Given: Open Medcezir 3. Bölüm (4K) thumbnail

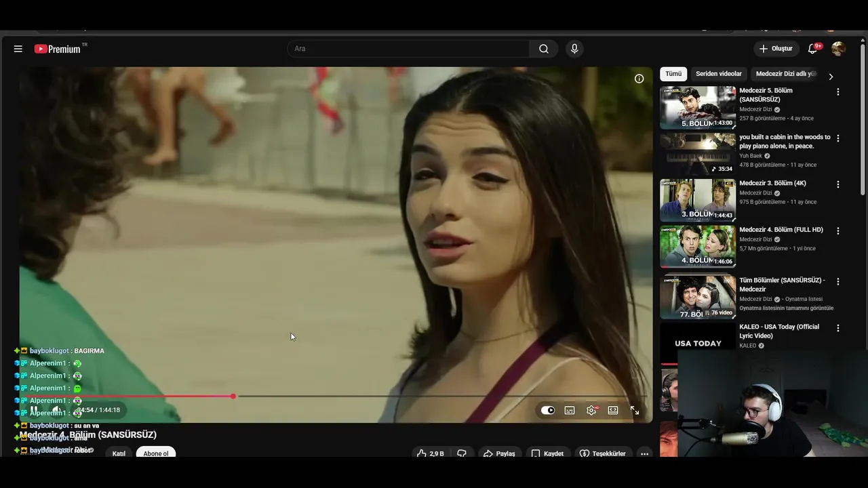Looking at the screenshot, I should pyautogui.click(x=698, y=200).
